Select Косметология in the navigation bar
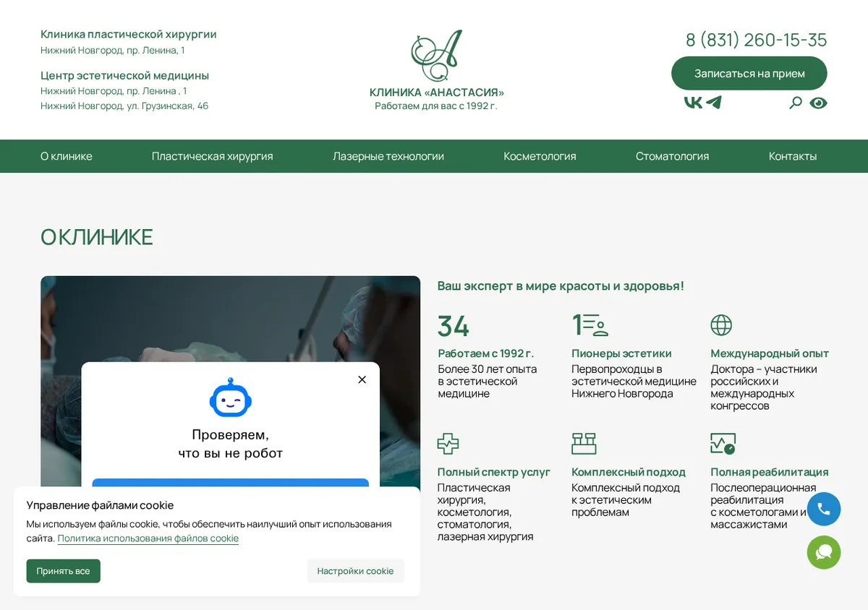Screen dimensions: 868x610 (540, 156)
